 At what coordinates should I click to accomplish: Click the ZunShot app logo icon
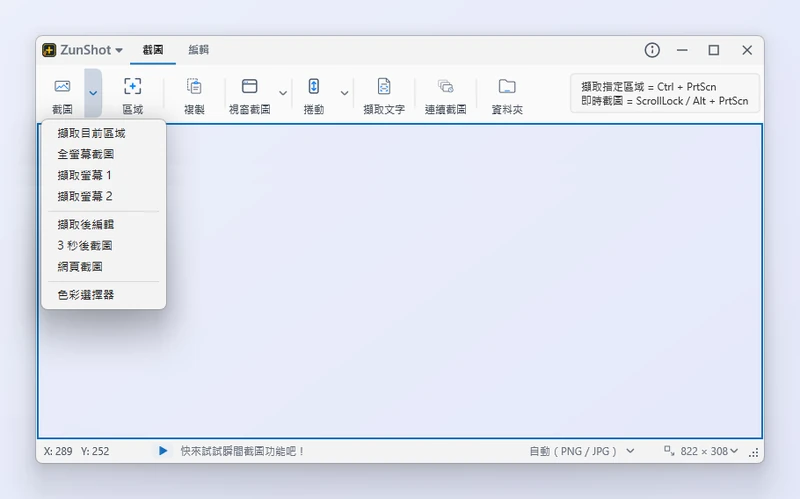tap(49, 50)
